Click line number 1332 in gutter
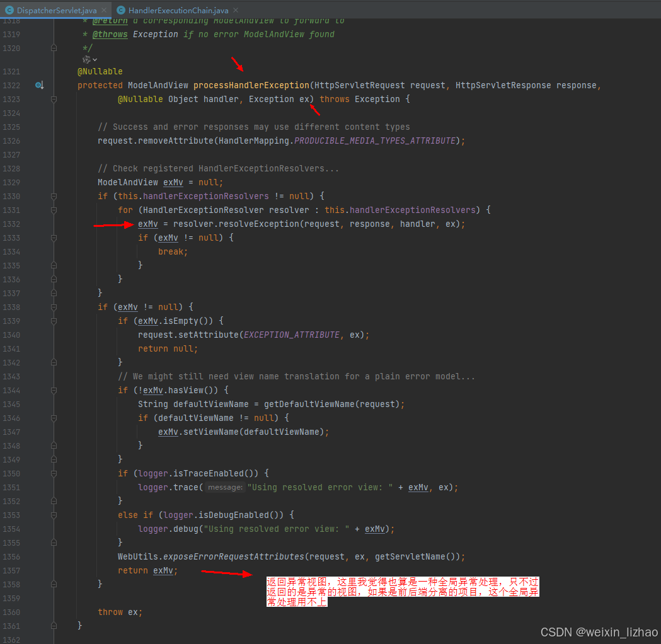The image size is (661, 644). pyautogui.click(x=11, y=224)
